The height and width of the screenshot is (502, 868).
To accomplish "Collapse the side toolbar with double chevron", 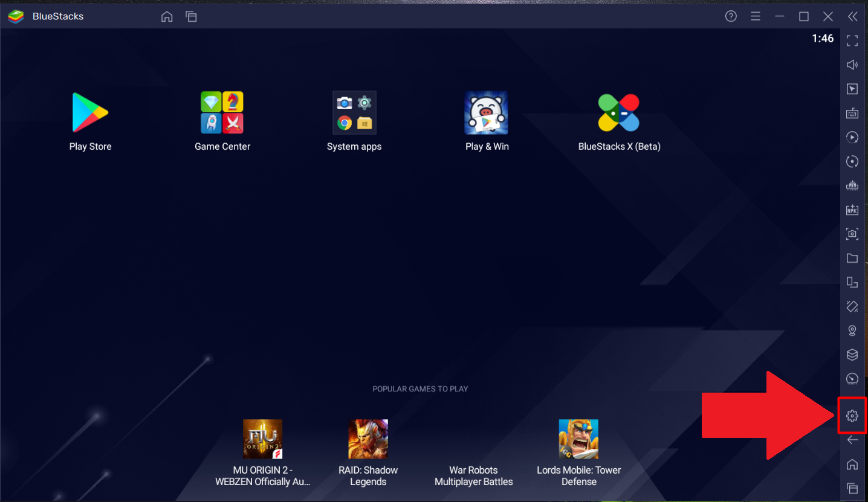I will click(852, 16).
